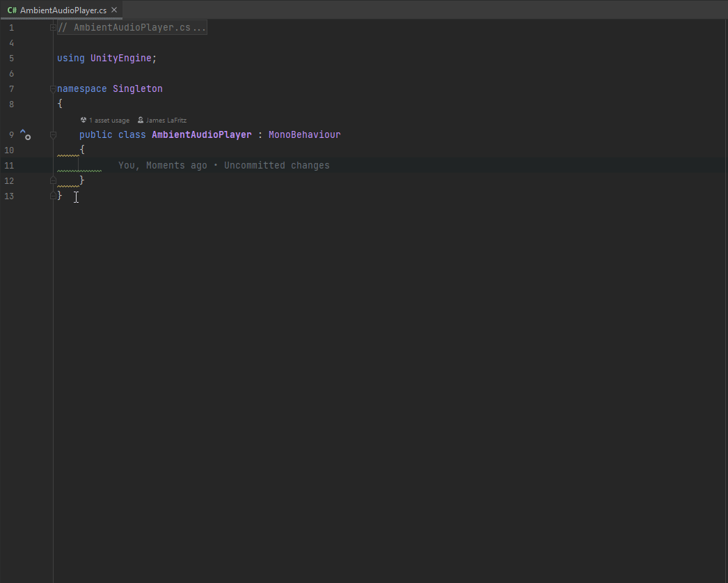Click line number 5 in gutter
Viewport: 728px width, 583px height.
click(12, 59)
